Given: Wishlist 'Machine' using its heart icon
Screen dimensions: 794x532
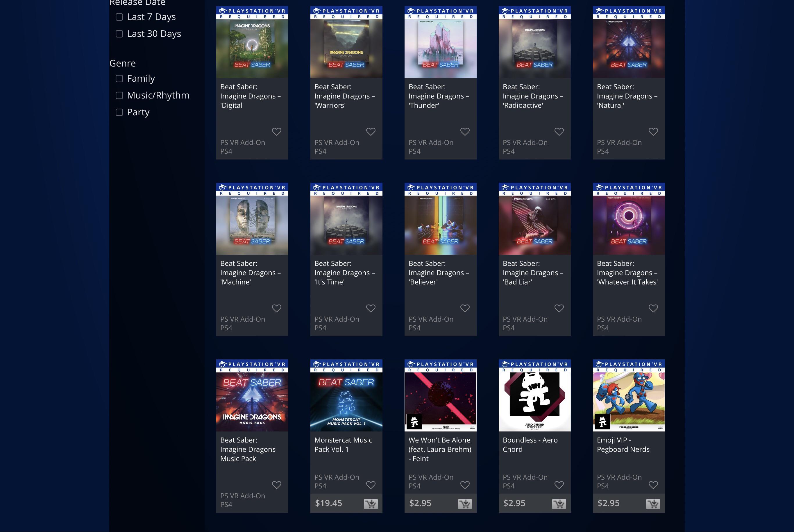Looking at the screenshot, I should click(x=277, y=308).
